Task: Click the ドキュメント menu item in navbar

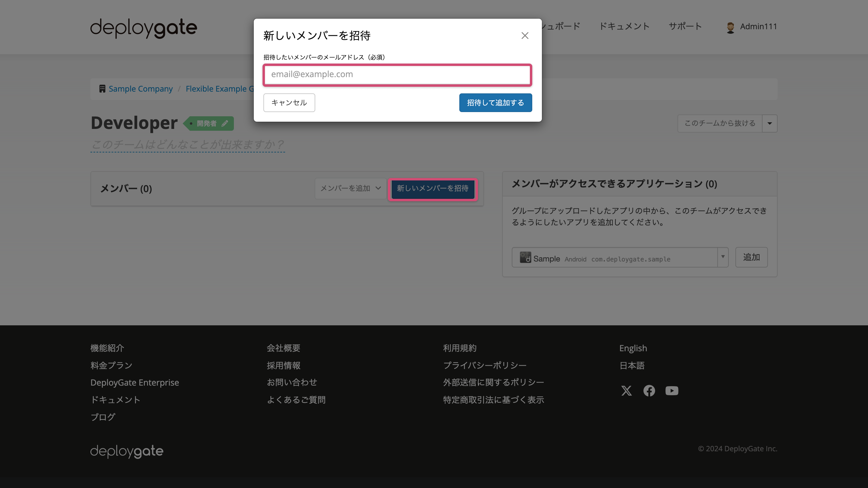Action: point(624,26)
